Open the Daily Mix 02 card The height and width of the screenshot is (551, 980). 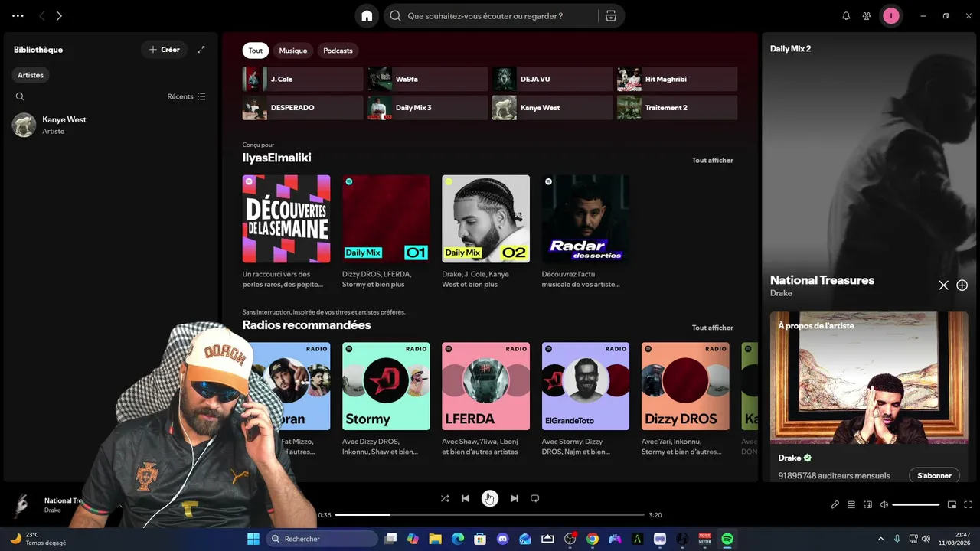tap(485, 233)
